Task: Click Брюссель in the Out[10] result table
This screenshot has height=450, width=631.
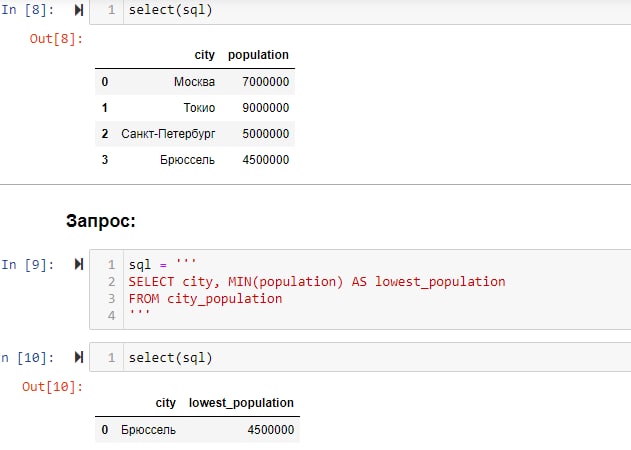Action: (148, 430)
